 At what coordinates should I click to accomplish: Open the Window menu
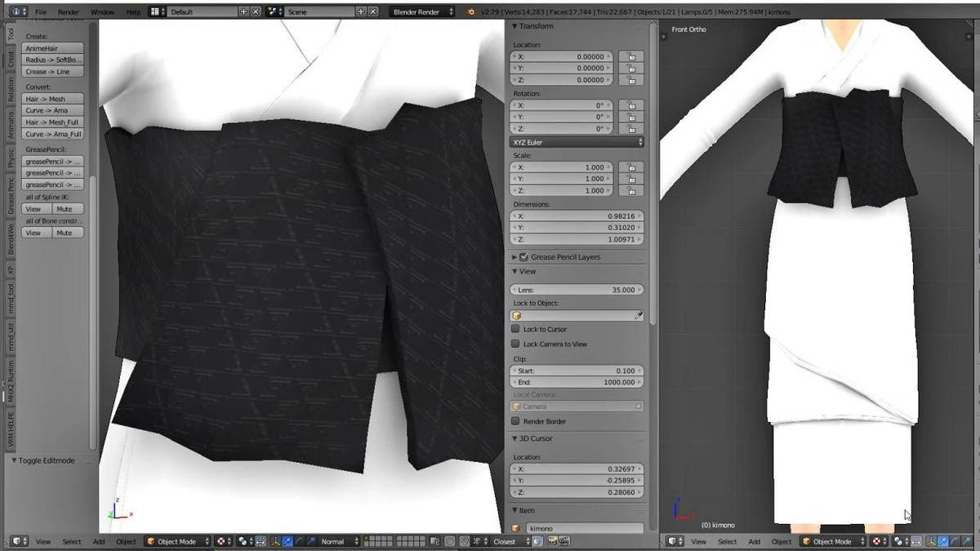(x=102, y=12)
